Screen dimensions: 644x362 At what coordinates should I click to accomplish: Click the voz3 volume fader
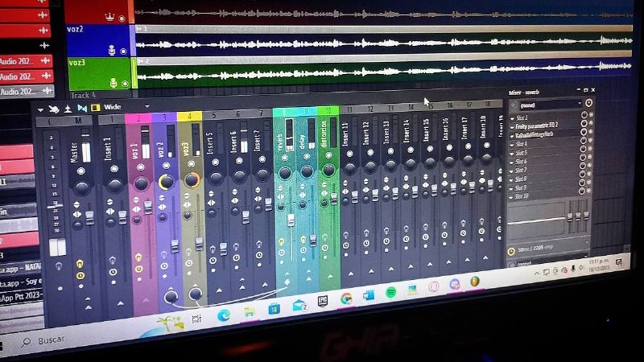pos(199,244)
